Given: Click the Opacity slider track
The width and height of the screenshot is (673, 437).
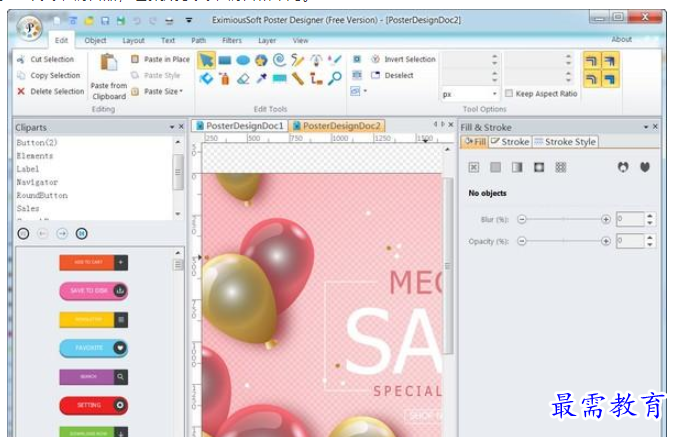Looking at the screenshot, I should tap(564, 241).
